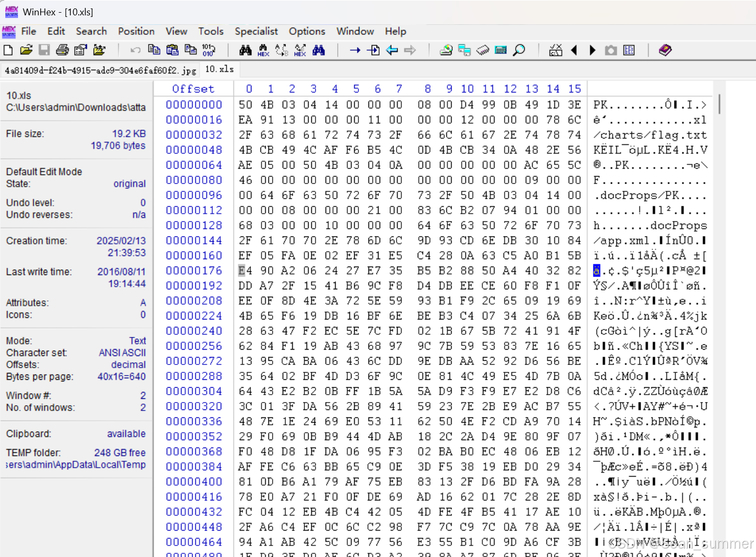
Task: Click the Go To Offset arrow icon
Action: [355, 50]
